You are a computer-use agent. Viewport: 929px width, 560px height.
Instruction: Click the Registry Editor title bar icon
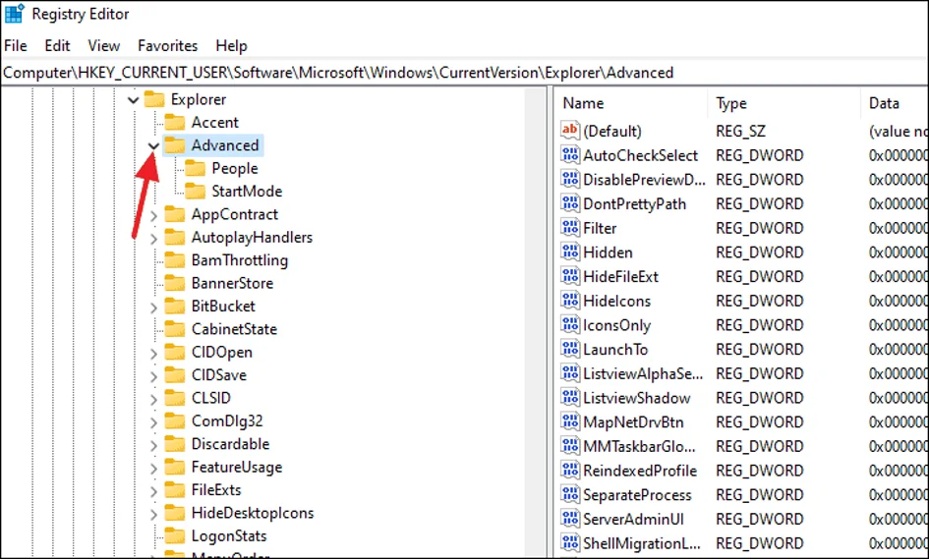14,13
